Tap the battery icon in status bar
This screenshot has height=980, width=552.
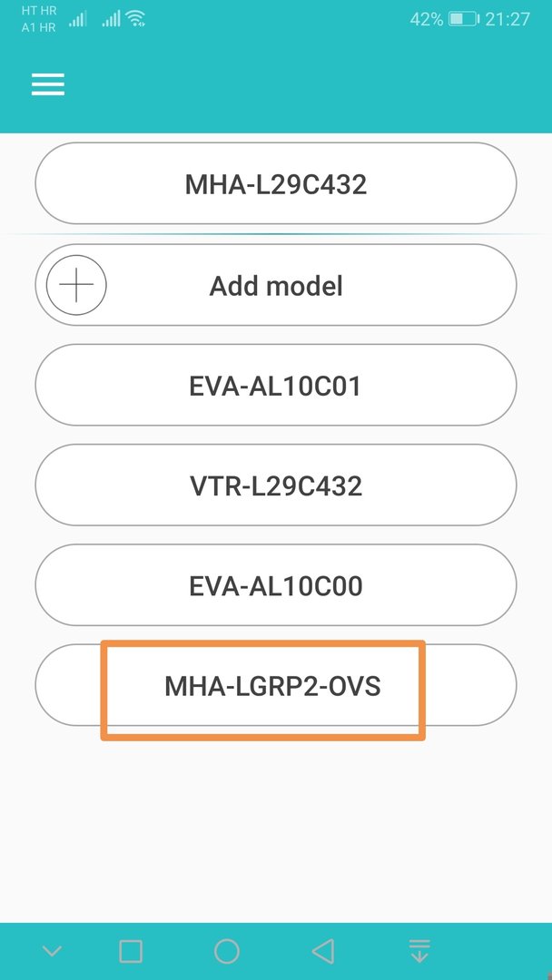[464, 19]
